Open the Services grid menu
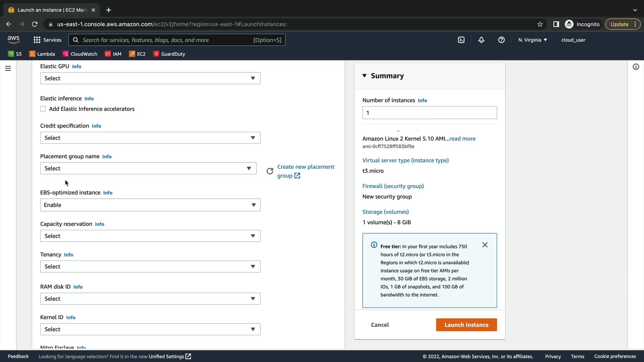Screen dimensions: 644x362 [x=47, y=40]
